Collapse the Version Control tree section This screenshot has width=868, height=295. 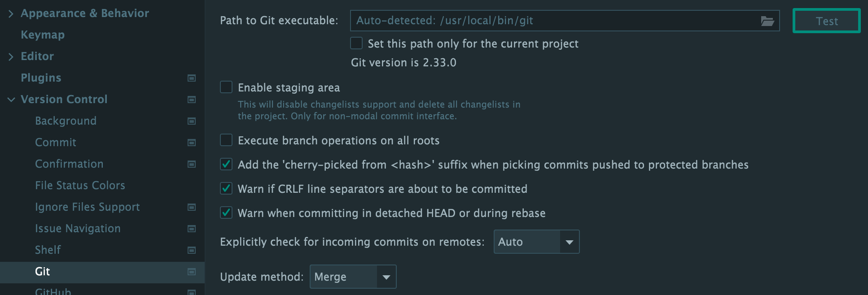(x=11, y=100)
